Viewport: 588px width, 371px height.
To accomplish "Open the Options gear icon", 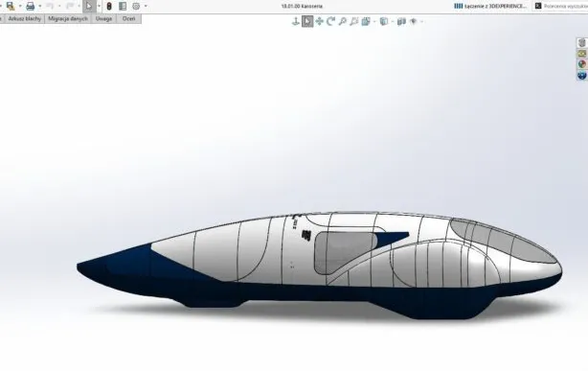I will (x=136, y=6).
